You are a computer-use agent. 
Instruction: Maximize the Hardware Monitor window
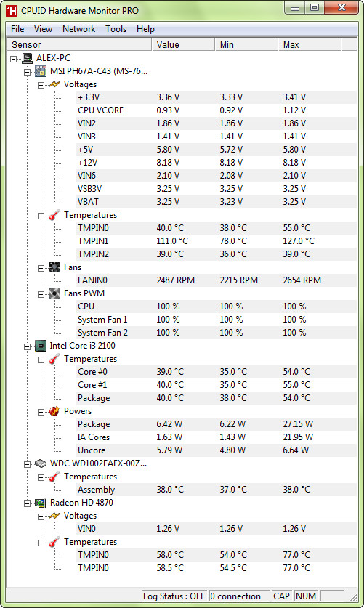pos(315,8)
